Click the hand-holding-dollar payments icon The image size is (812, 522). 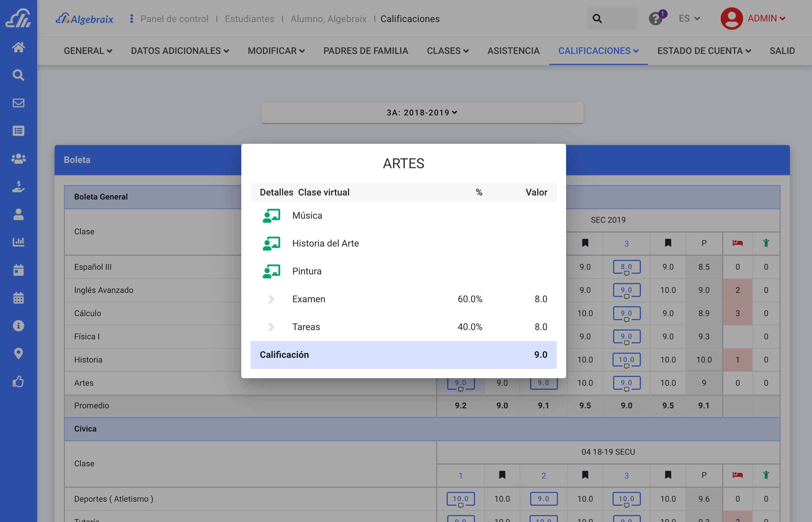[x=18, y=186]
